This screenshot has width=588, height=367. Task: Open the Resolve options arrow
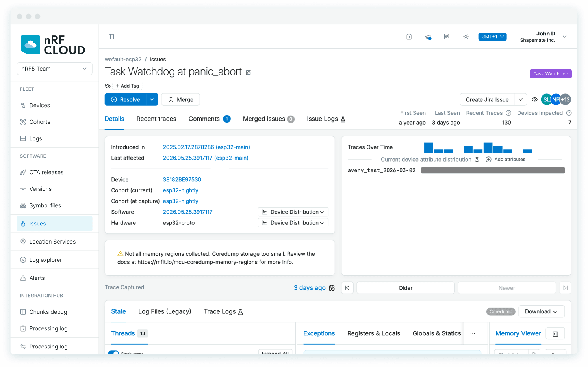pyautogui.click(x=152, y=100)
